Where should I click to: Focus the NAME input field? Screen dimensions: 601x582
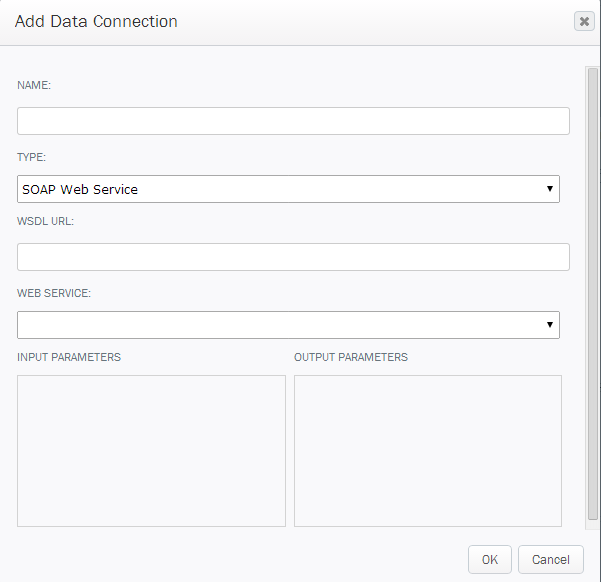[293, 121]
